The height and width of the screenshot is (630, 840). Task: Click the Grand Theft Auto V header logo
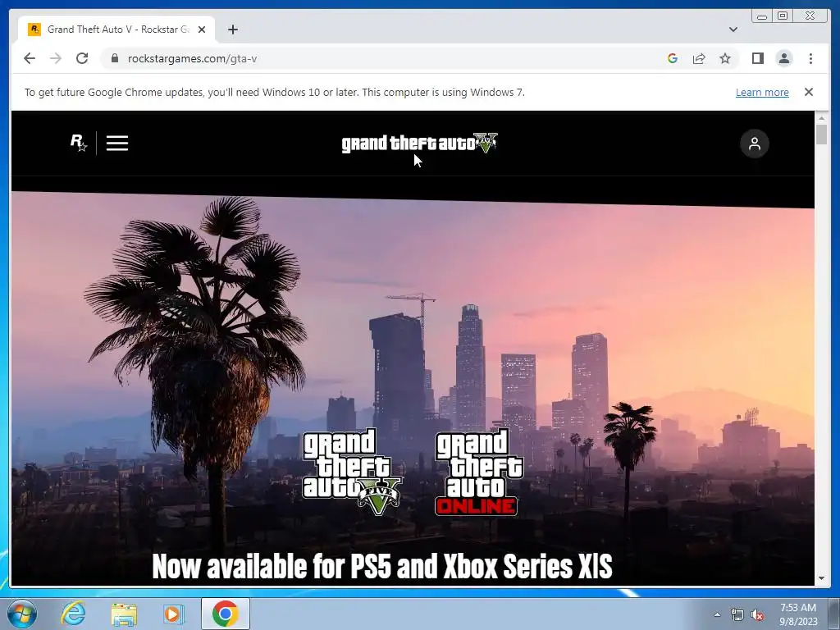click(x=419, y=143)
